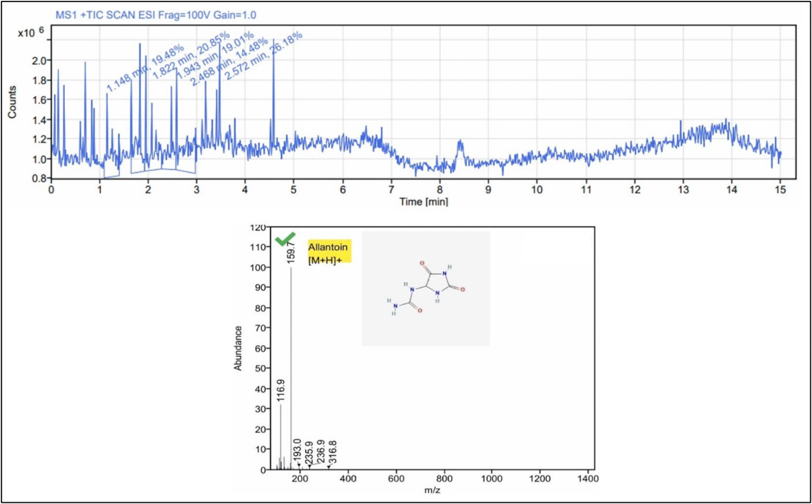Viewport: 812px width, 504px height.
Task: Click the 1.148 min, 19.48% peak annotation
Action: [145, 68]
